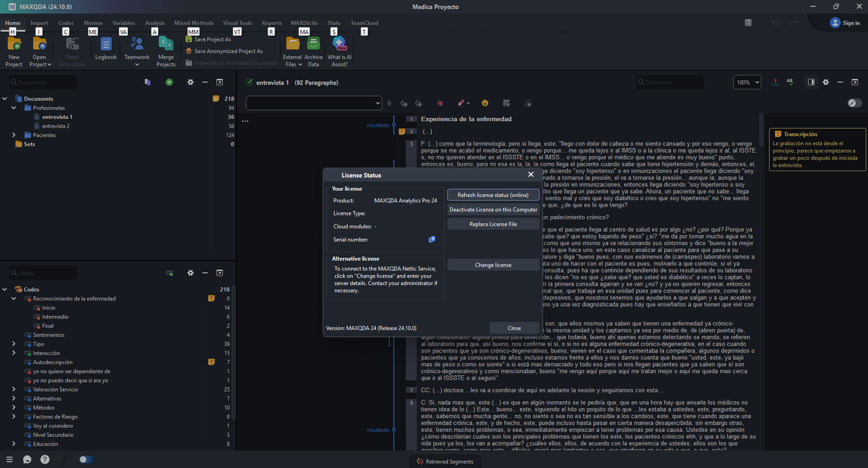Click the Documents search field
This screenshot has height=468, width=868.
pos(43,82)
